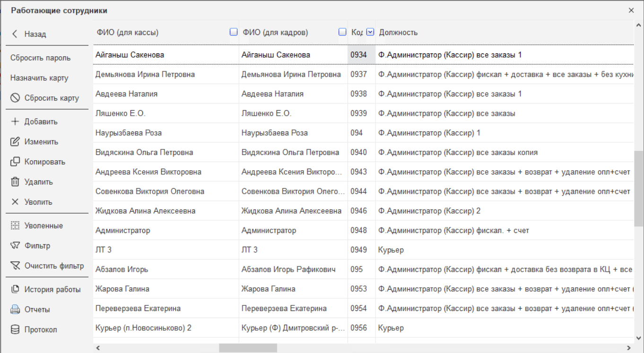Click the Уволить cross icon
The height and width of the screenshot is (353, 644).
coord(15,202)
